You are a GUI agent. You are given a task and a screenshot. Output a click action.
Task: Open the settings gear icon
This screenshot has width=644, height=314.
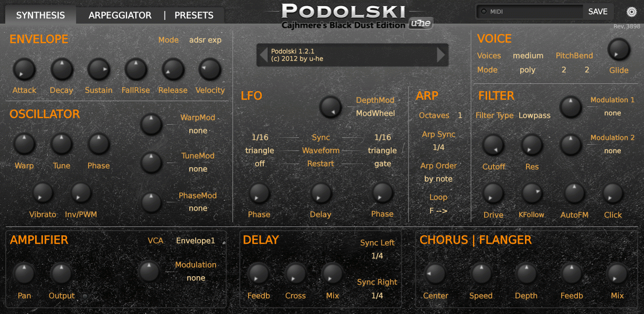tap(631, 12)
